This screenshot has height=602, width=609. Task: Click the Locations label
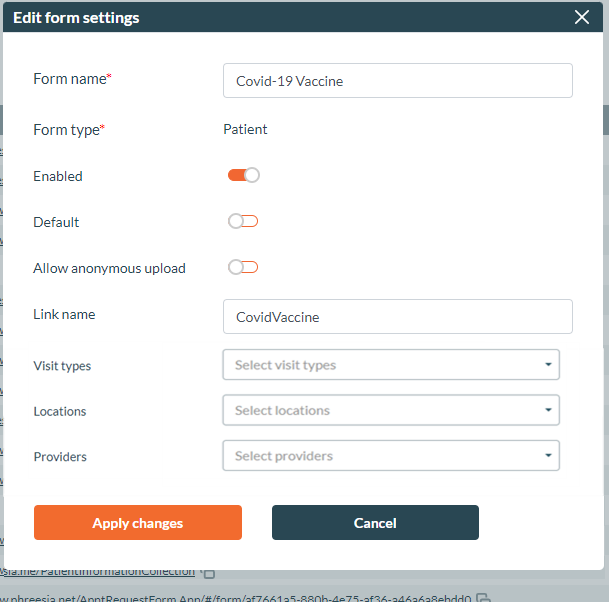click(60, 411)
